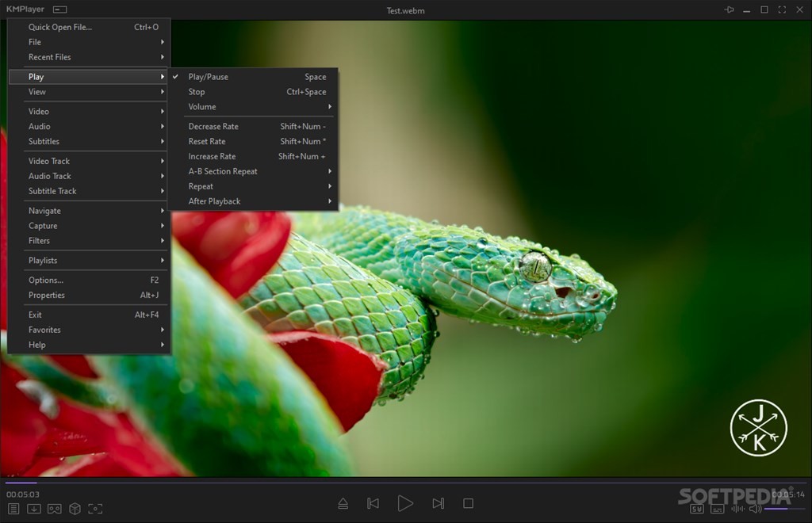Open the Recent Files menu entry
This screenshot has height=523, width=812.
(x=49, y=56)
